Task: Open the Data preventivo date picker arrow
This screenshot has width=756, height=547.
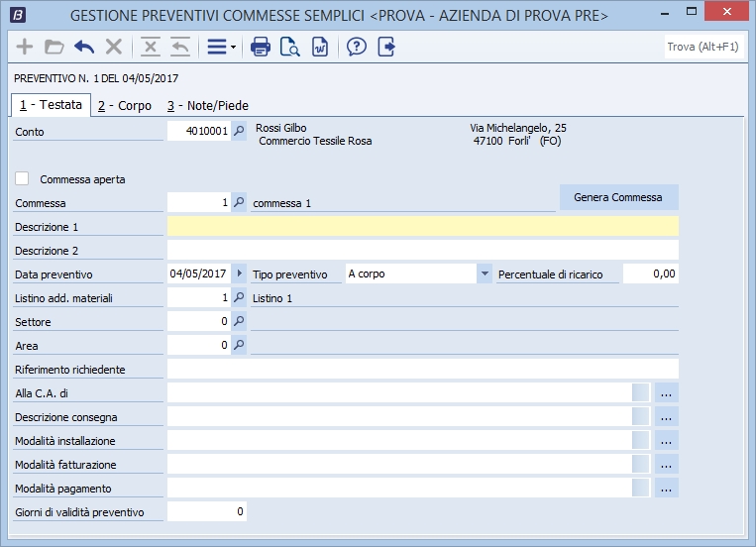Action: coord(239,273)
